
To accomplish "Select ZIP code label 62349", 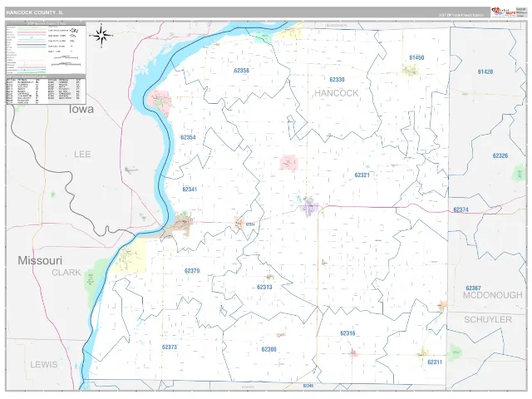I will (x=308, y=386).
